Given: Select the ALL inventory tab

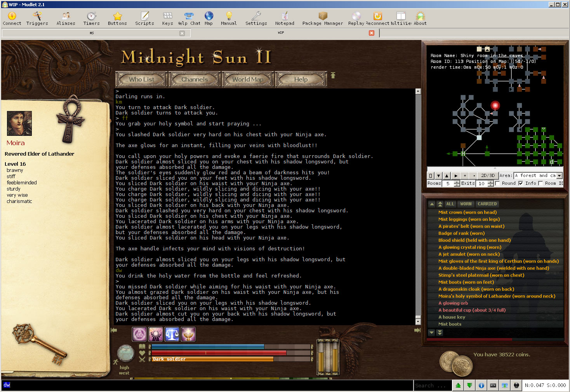Looking at the screenshot, I should point(450,204).
